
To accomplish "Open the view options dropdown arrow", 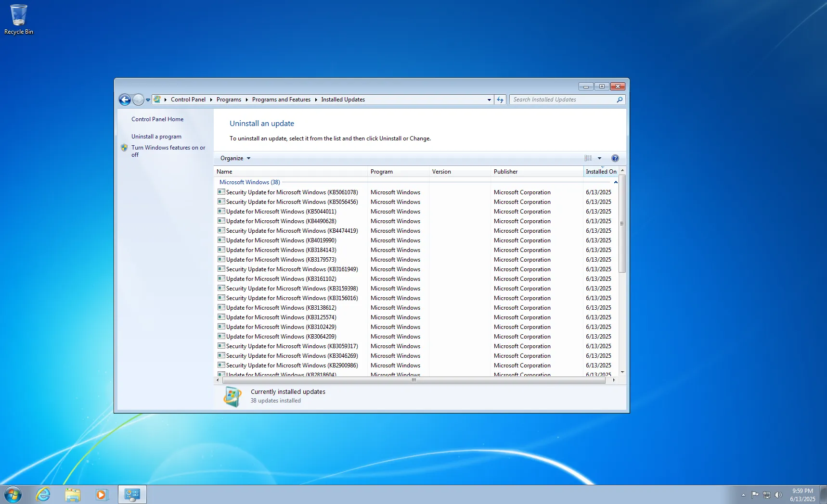I will point(599,158).
